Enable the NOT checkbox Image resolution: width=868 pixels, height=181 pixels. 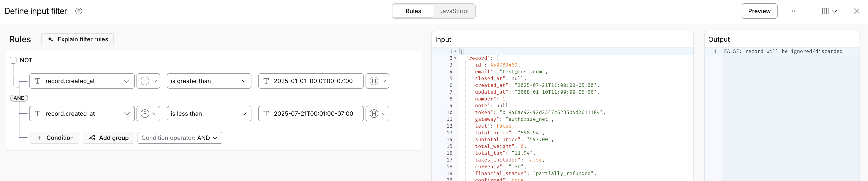13,60
